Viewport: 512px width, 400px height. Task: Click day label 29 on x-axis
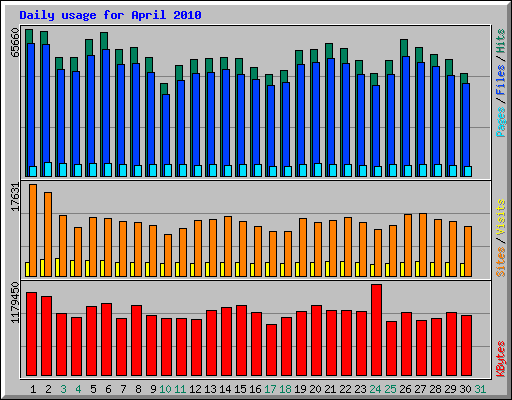[450, 389]
